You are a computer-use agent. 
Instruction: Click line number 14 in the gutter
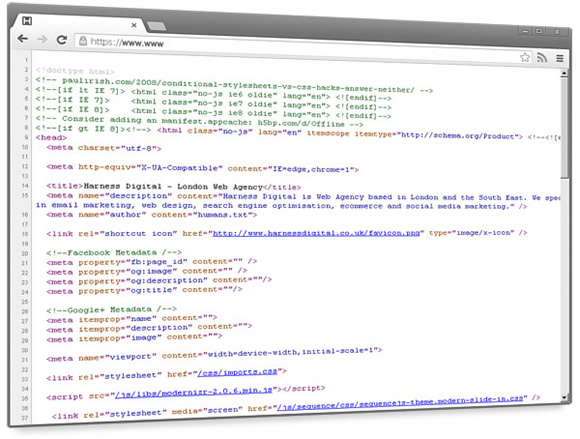[25, 186]
